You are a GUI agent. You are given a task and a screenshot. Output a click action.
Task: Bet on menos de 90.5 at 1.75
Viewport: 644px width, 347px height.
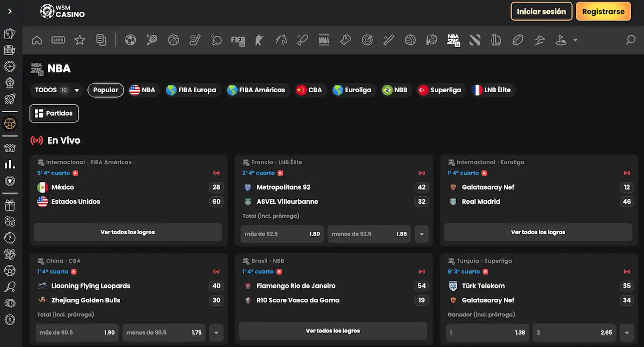pyautogui.click(x=164, y=333)
